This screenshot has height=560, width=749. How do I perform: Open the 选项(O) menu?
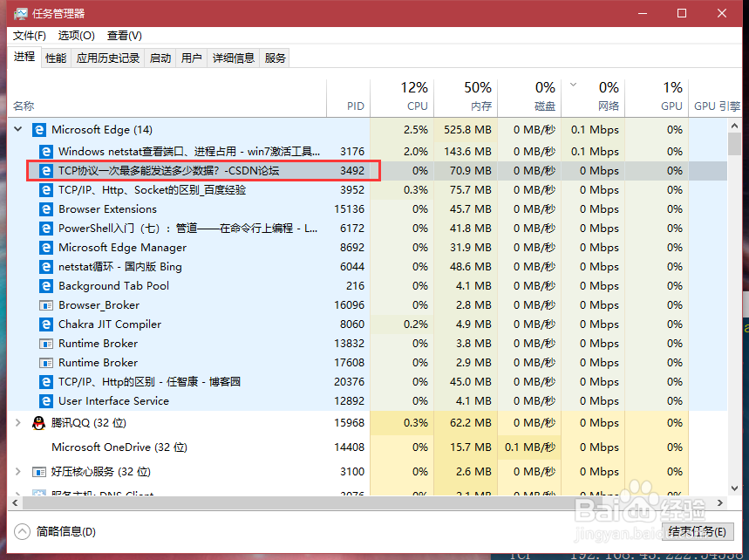click(x=77, y=36)
